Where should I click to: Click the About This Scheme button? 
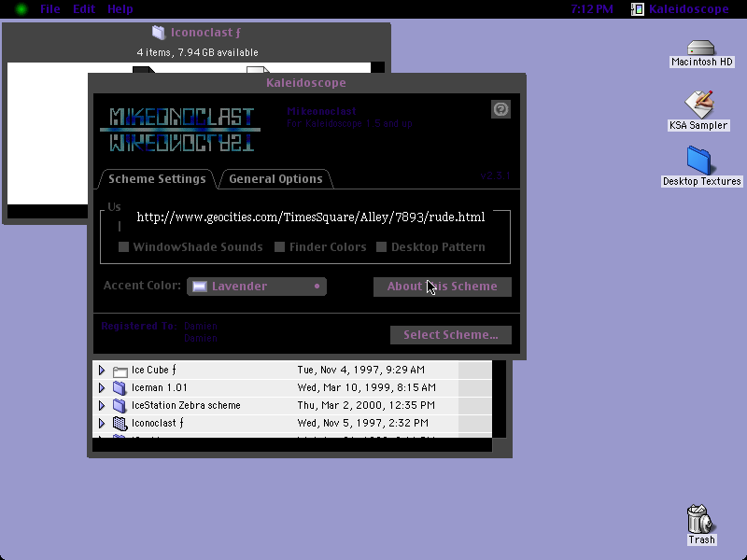tap(442, 287)
